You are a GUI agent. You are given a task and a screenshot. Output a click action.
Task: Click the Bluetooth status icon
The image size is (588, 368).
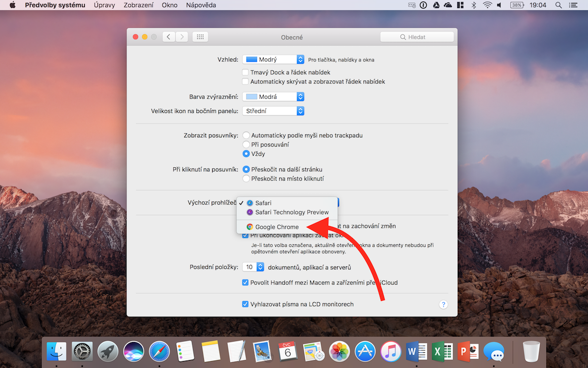473,5
